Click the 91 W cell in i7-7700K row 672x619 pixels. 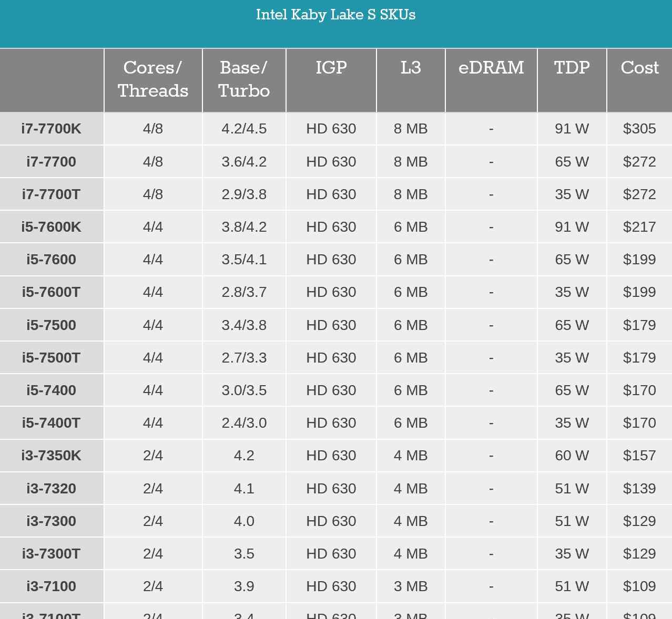572,129
